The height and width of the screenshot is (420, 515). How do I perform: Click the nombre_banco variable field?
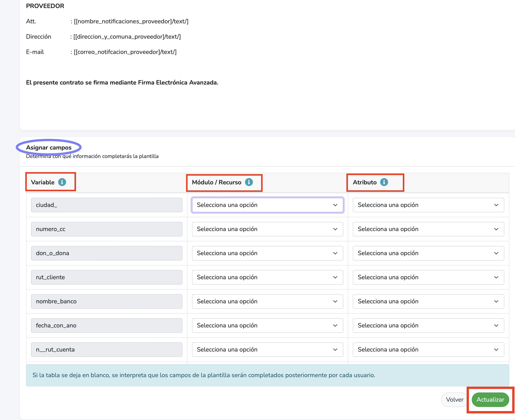pos(106,301)
